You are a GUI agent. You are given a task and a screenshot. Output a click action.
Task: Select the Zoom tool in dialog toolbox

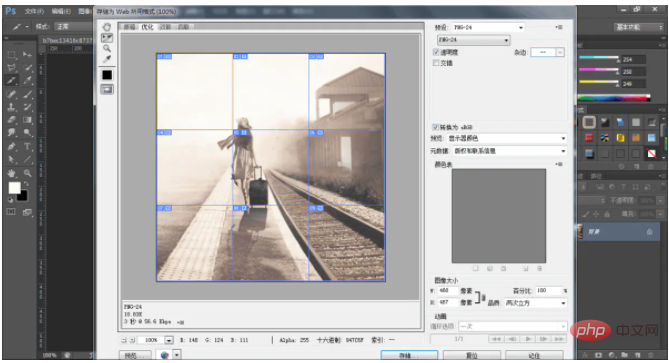pyautogui.click(x=107, y=48)
